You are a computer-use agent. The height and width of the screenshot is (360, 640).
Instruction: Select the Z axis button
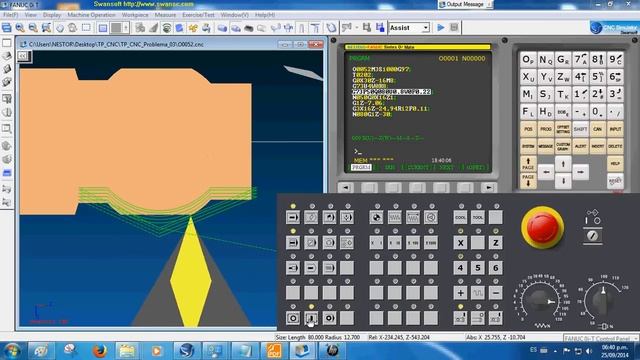496,243
